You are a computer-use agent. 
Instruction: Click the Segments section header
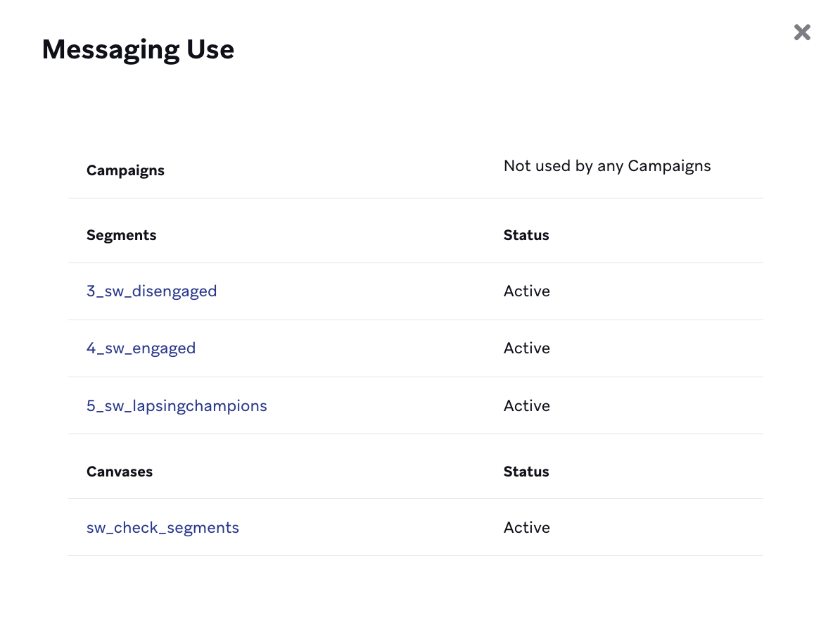(121, 236)
